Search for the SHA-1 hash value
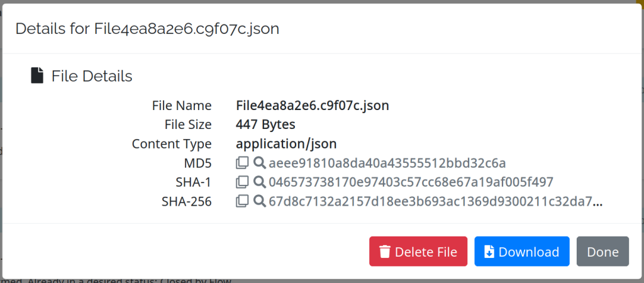This screenshot has height=283, width=644. coord(259,183)
